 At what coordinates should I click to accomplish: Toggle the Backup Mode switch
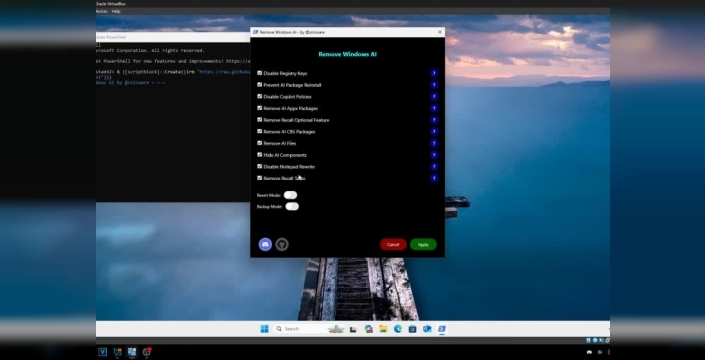pos(292,206)
